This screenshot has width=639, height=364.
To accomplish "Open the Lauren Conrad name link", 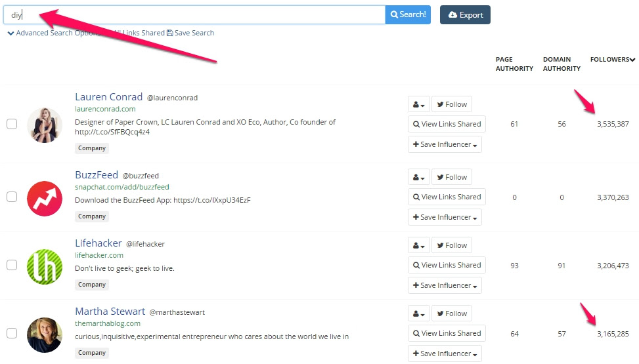I will click(x=109, y=97).
